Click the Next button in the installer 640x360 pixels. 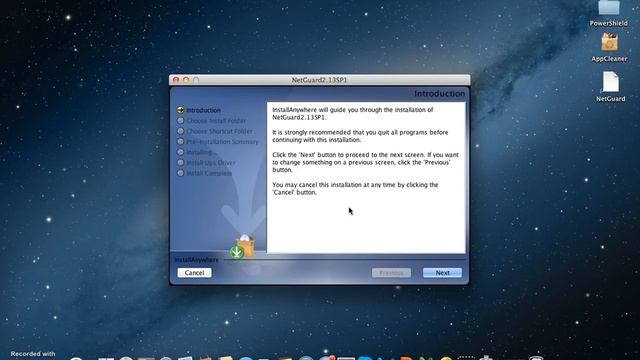tap(442, 273)
